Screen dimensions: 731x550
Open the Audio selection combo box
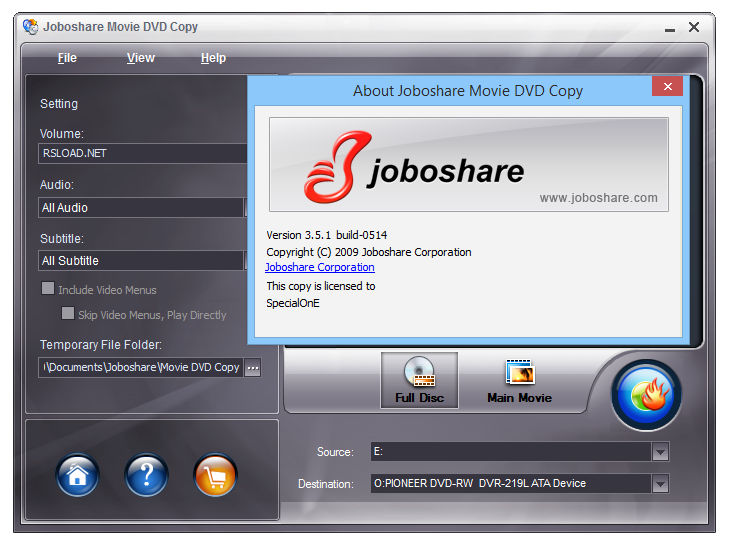point(143,207)
